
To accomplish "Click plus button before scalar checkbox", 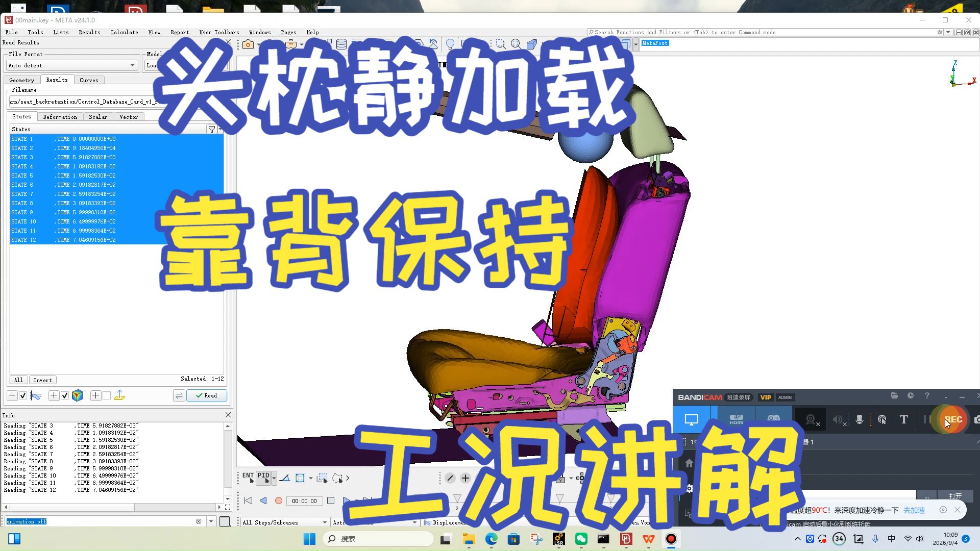I will [54, 395].
